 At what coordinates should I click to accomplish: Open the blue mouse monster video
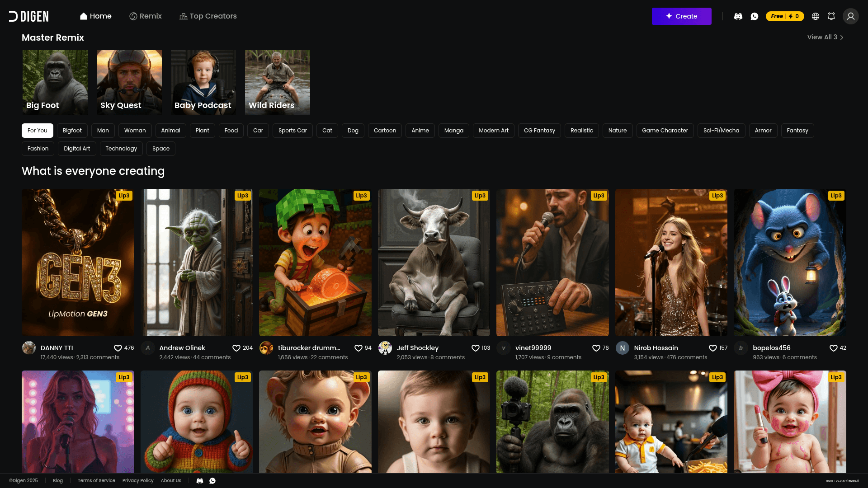[790, 263]
